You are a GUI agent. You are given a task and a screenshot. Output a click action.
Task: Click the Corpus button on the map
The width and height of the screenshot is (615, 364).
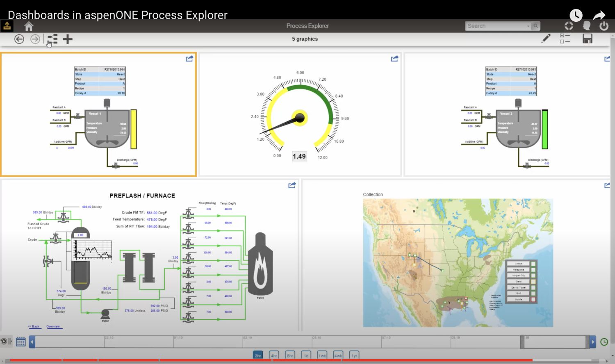[x=518, y=264]
